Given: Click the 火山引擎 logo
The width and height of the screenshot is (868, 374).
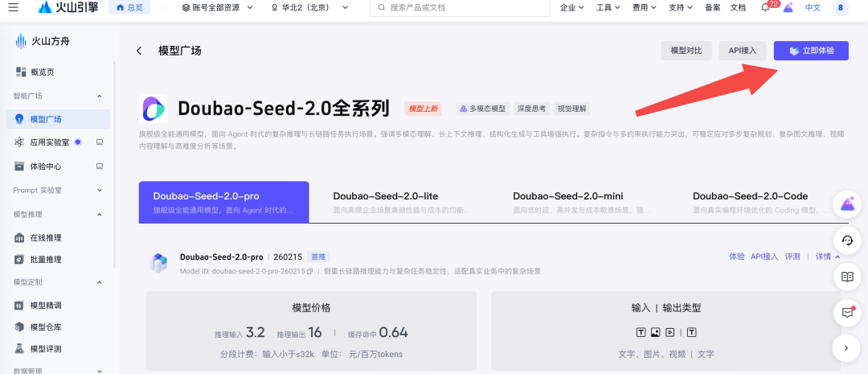Looking at the screenshot, I should coord(68,8).
